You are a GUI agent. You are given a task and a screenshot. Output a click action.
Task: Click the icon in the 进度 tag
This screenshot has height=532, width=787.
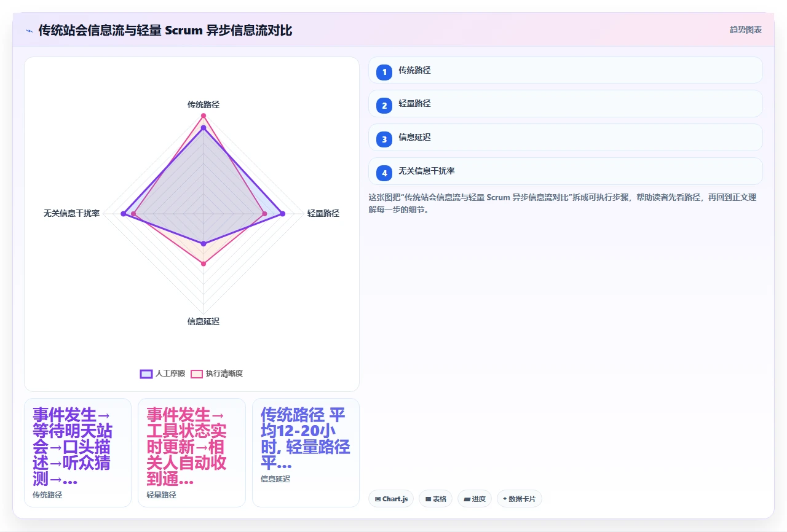[467, 499]
